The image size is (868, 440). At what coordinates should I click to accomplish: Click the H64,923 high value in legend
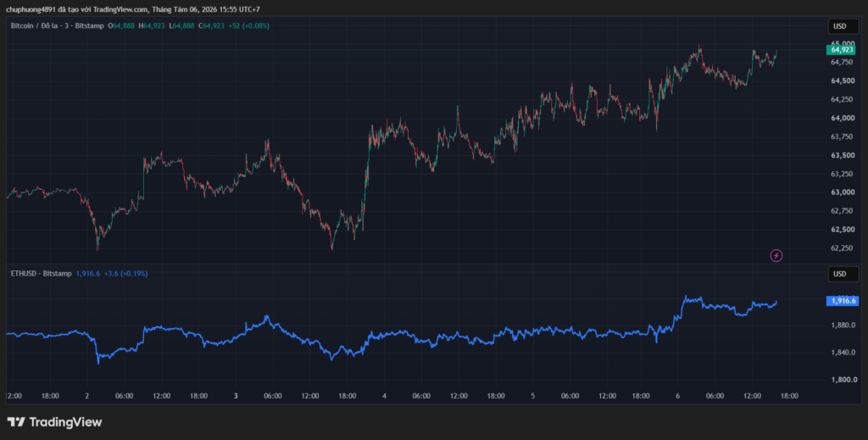(x=152, y=26)
